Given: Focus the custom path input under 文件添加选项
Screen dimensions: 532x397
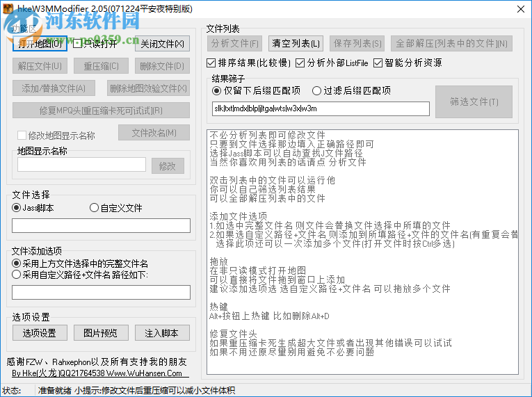Looking at the screenshot, I should coord(101,292).
